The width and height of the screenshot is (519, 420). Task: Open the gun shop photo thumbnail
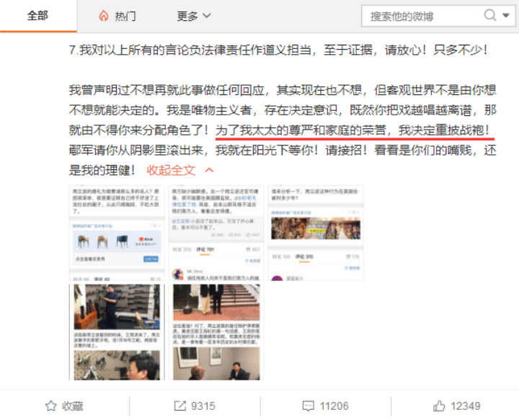click(x=117, y=332)
